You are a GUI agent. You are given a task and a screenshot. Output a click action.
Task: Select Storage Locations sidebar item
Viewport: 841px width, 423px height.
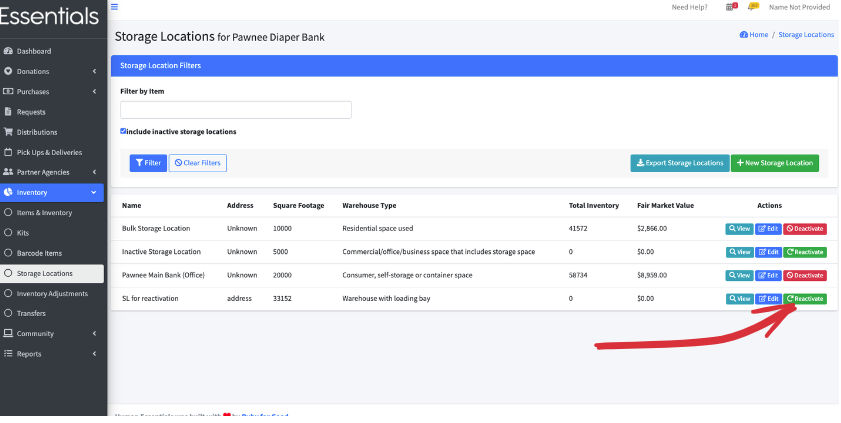(x=52, y=273)
